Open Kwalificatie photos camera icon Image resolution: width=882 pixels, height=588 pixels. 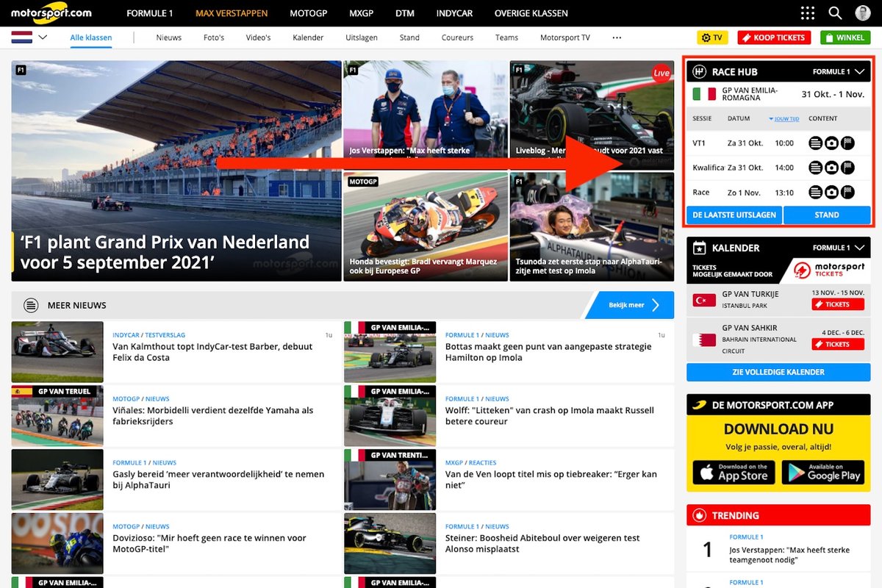(831, 168)
